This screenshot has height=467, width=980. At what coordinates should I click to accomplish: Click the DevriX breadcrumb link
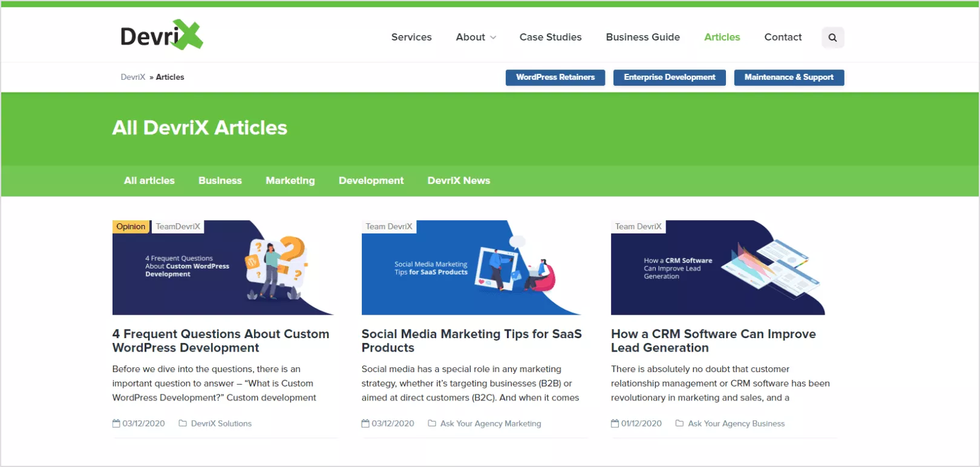[133, 77]
